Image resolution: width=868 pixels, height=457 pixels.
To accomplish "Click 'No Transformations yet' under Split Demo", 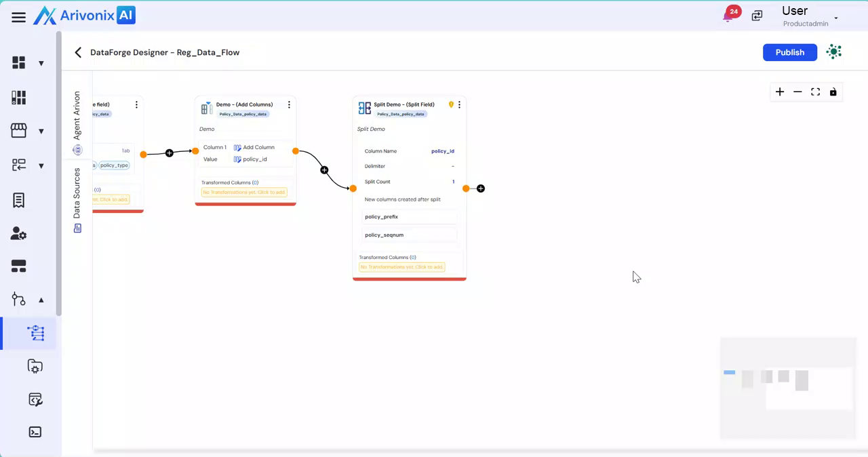I will pos(402,267).
